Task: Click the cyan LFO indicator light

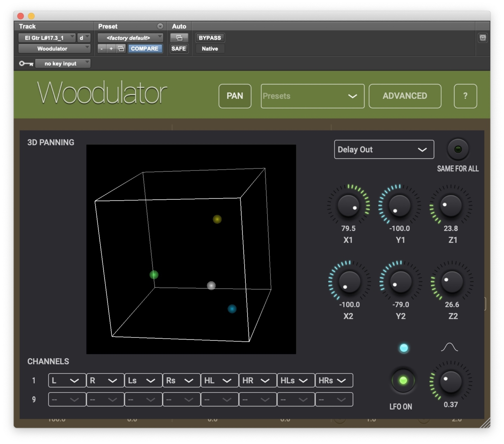Action: coord(404,348)
